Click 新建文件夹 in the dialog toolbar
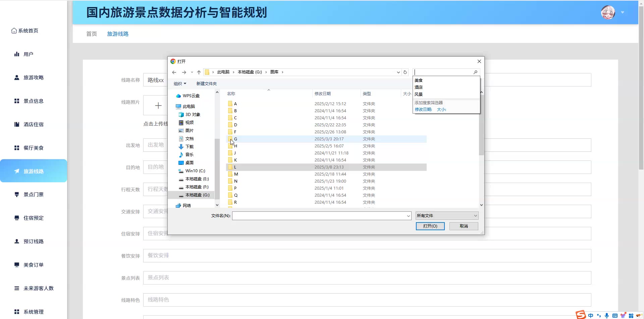The height and width of the screenshot is (319, 644). [x=207, y=84]
